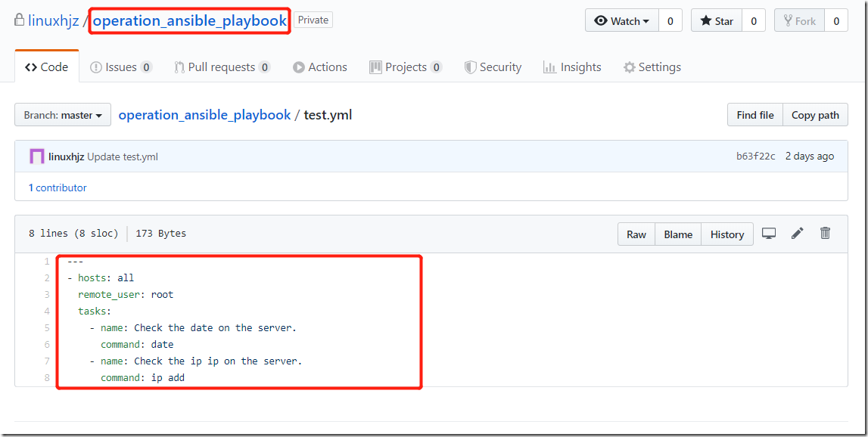Click line number 8

[47, 378]
